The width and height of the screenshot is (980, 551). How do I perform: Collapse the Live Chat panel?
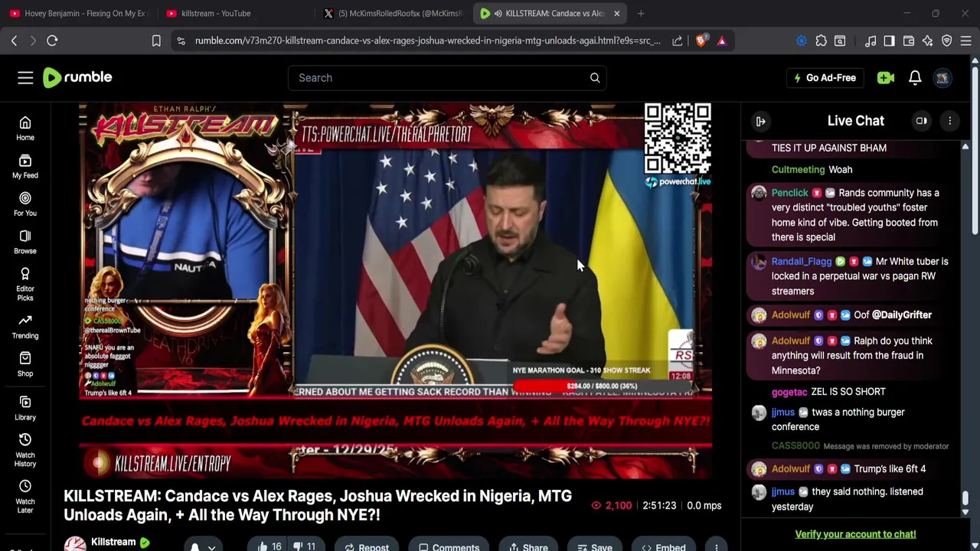[x=761, y=121]
